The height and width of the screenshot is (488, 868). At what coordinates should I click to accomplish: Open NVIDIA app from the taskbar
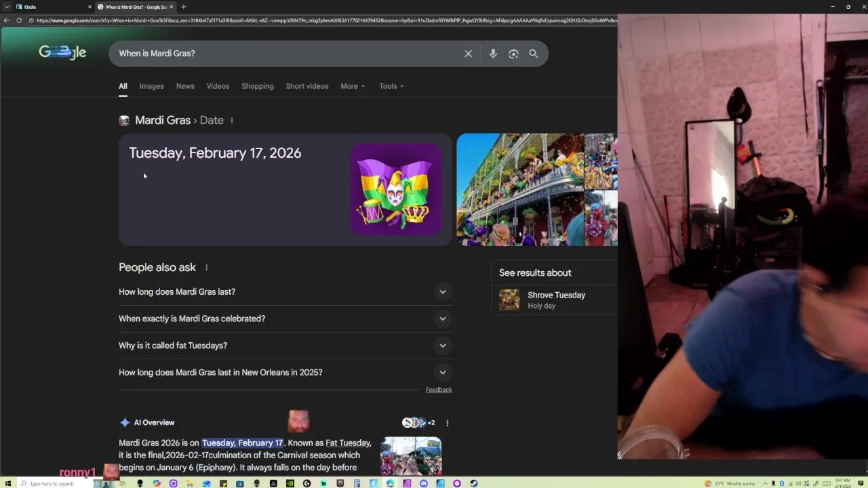click(290, 483)
